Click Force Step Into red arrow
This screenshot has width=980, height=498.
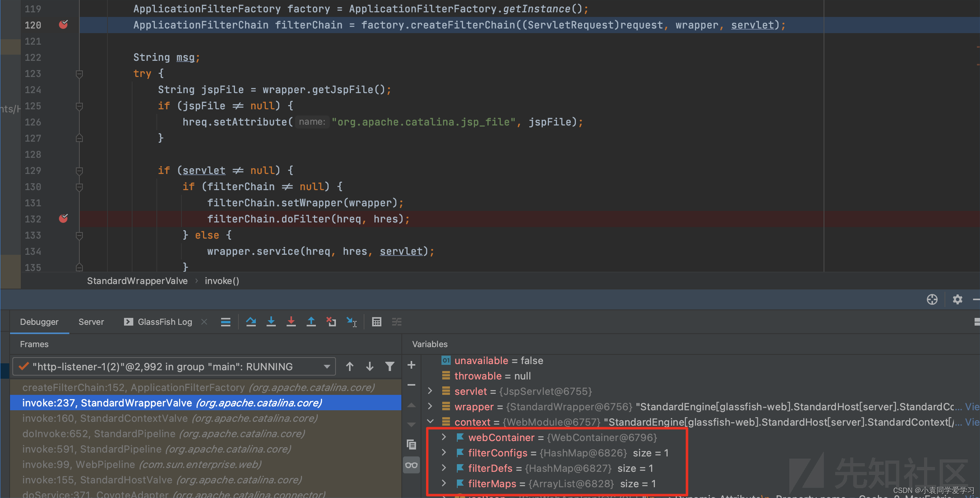291,322
